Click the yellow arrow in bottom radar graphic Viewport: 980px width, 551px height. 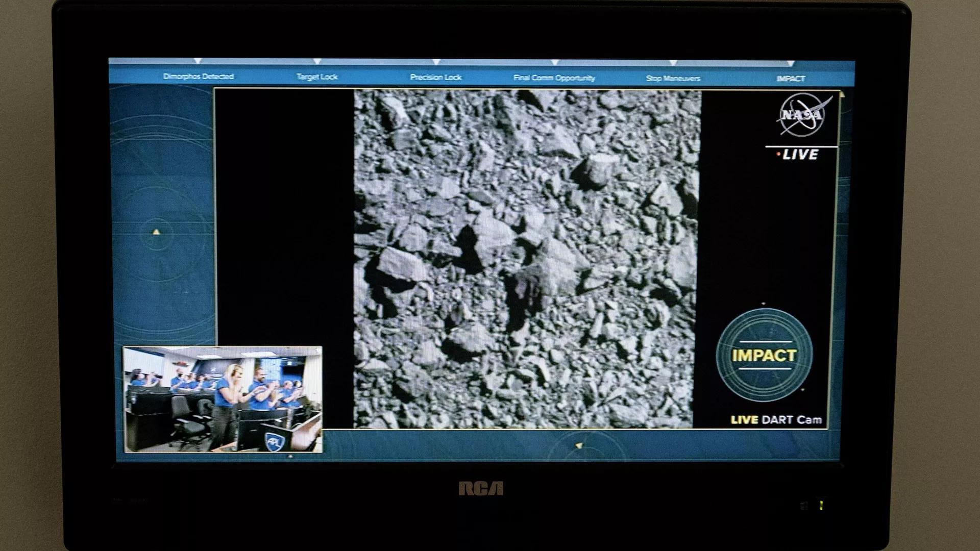point(579,446)
